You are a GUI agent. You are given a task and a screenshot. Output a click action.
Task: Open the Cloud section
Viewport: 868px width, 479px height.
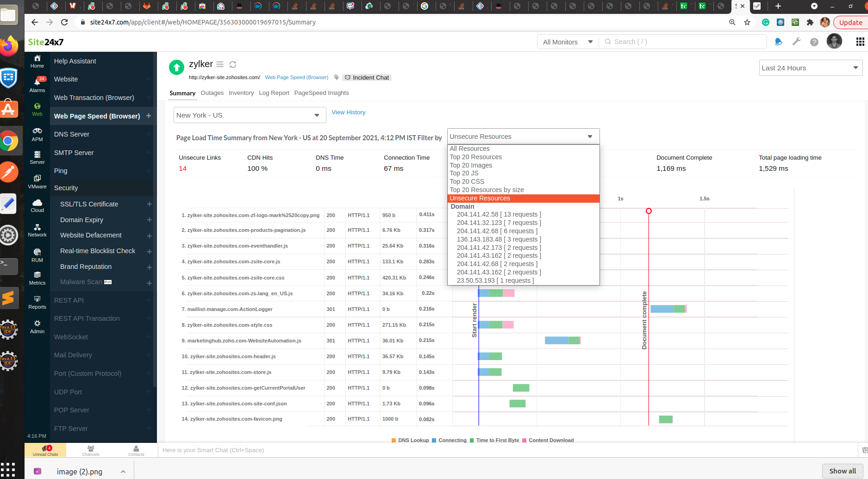[x=37, y=205]
